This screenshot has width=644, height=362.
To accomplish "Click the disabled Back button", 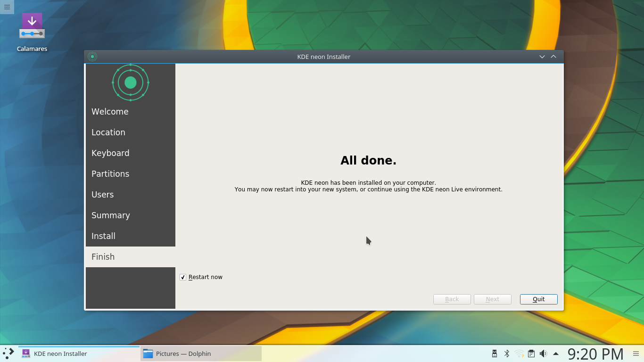I will click(x=452, y=299).
